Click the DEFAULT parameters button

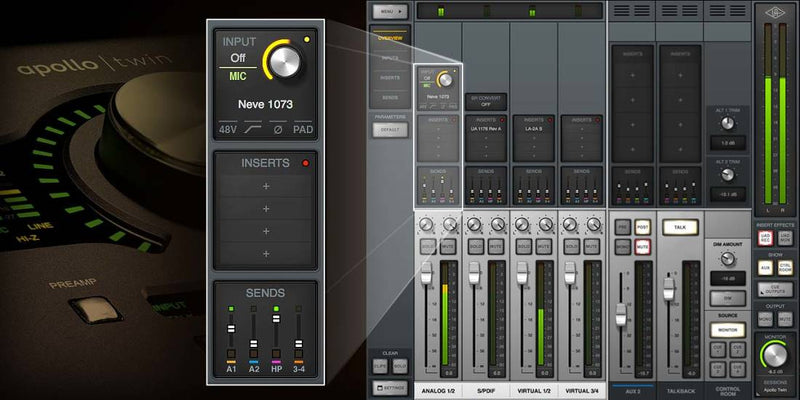click(x=390, y=130)
